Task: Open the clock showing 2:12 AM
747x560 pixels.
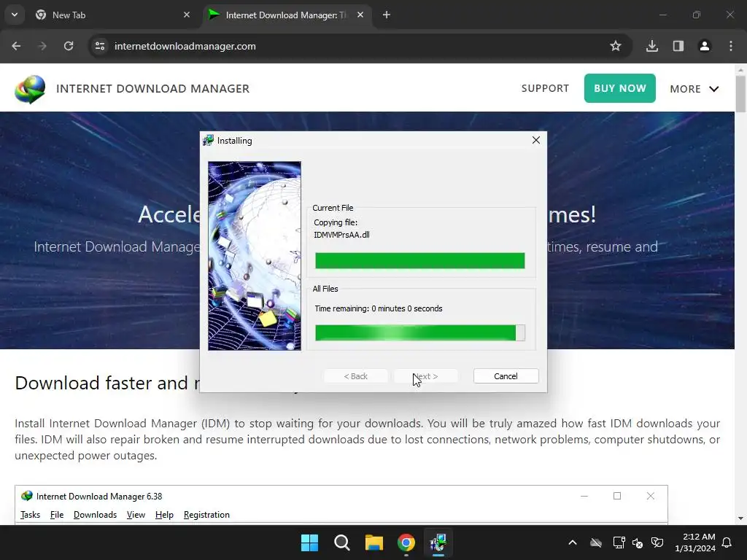Action: click(x=695, y=542)
